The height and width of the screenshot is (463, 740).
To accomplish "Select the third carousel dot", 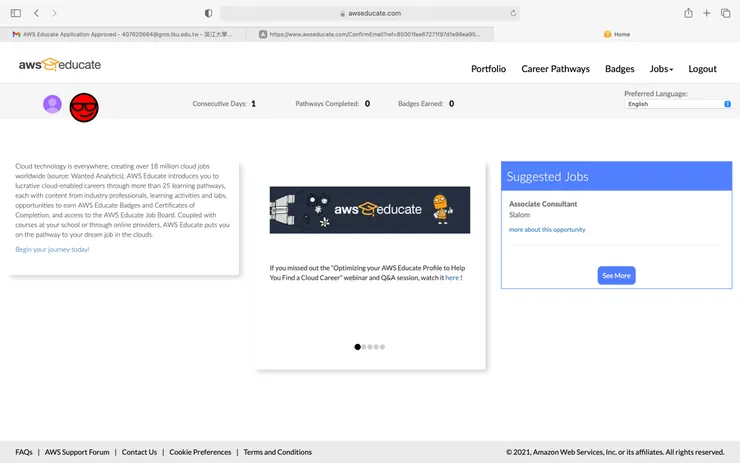I will (370, 347).
